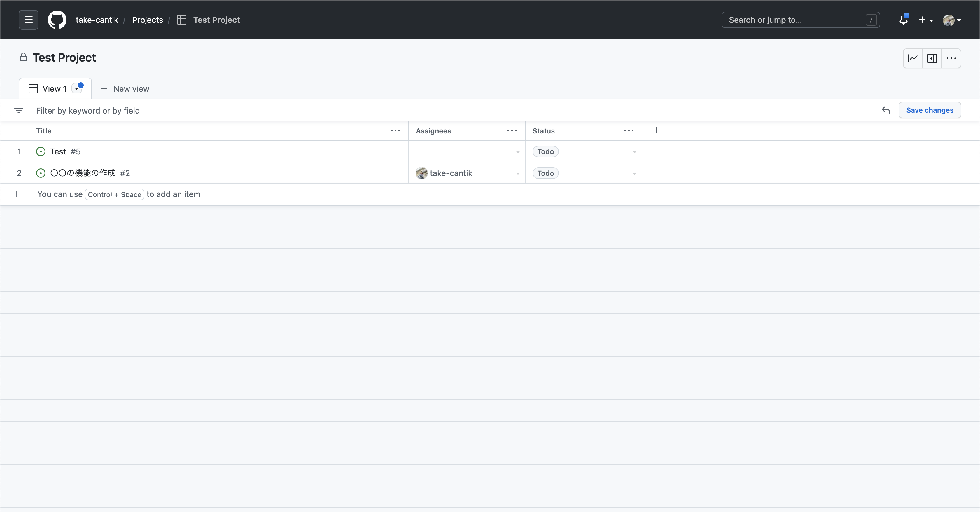
Task: Open Title column options menu
Action: [395, 130]
